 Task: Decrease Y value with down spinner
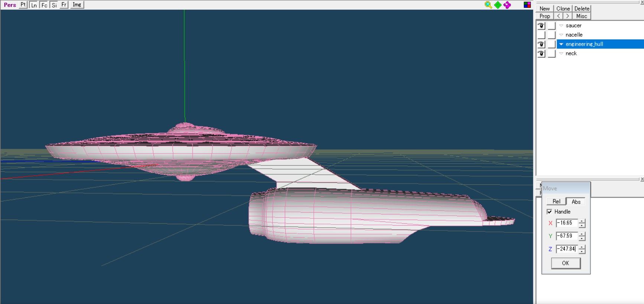[582, 238]
